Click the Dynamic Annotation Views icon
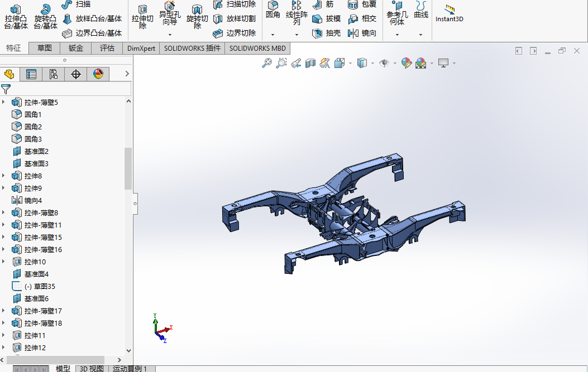 tap(325, 63)
